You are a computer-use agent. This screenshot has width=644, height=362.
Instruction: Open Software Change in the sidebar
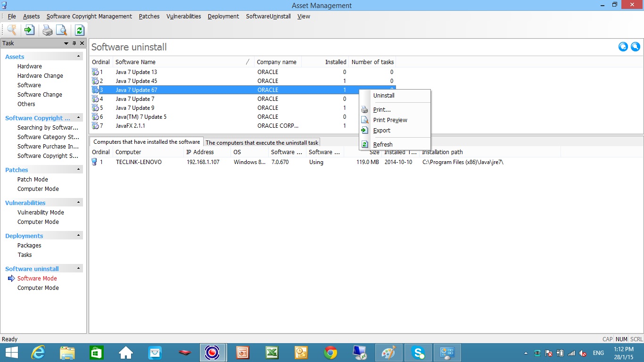tap(40, 94)
